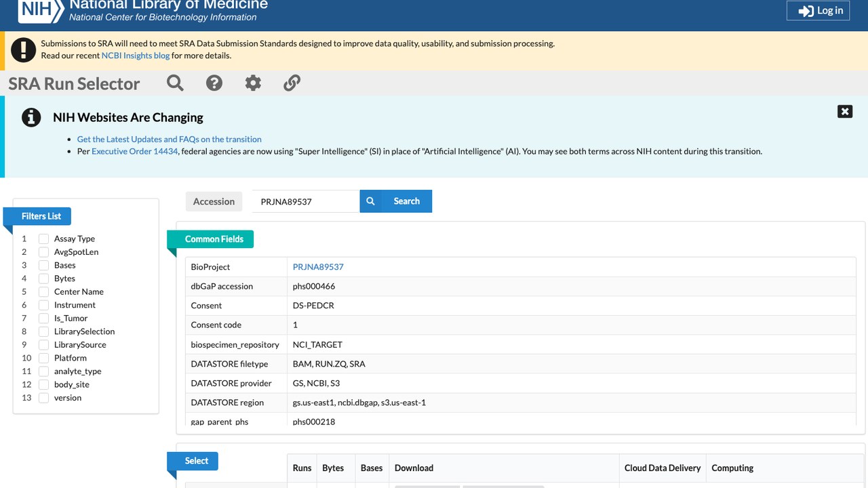Click the Search button next to accession
868x488 pixels.
(396, 201)
